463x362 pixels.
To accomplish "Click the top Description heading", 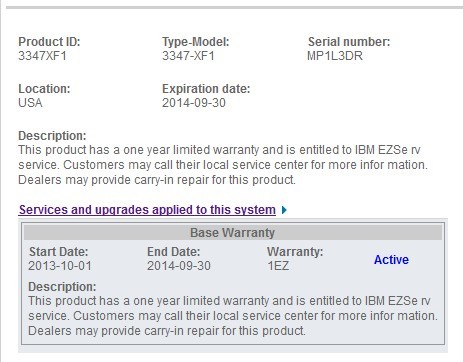I will pos(52,136).
